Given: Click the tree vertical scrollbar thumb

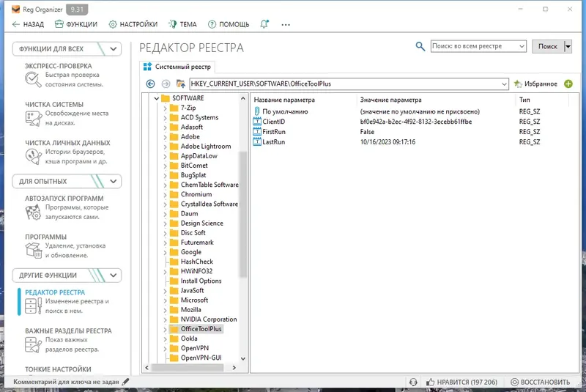Looking at the screenshot, I should (243, 214).
